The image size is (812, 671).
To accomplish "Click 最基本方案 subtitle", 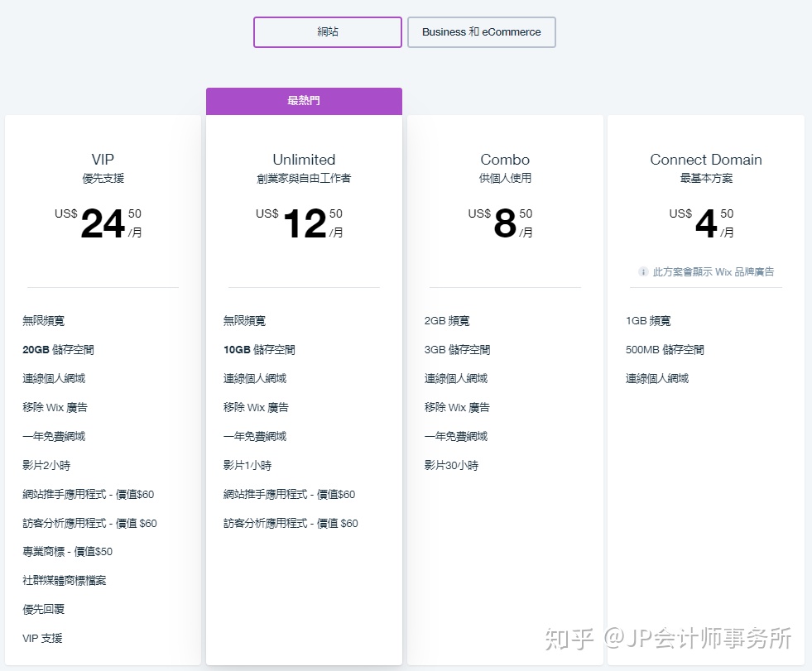I will 706,178.
